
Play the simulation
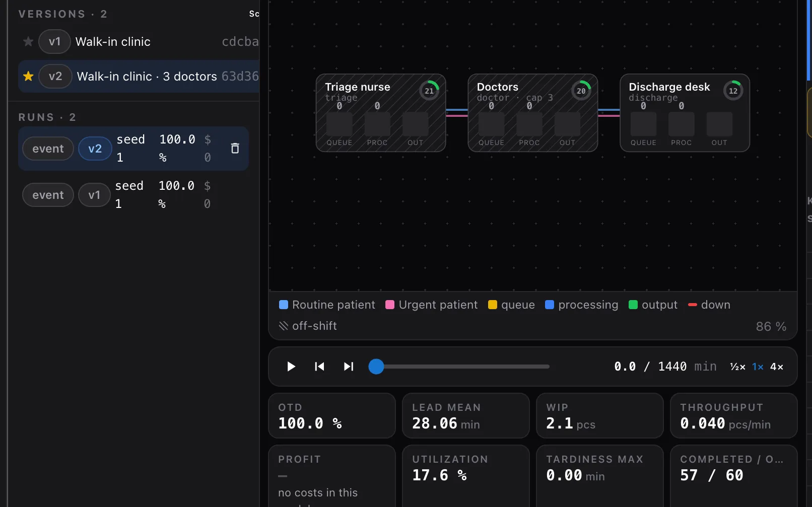(x=291, y=367)
